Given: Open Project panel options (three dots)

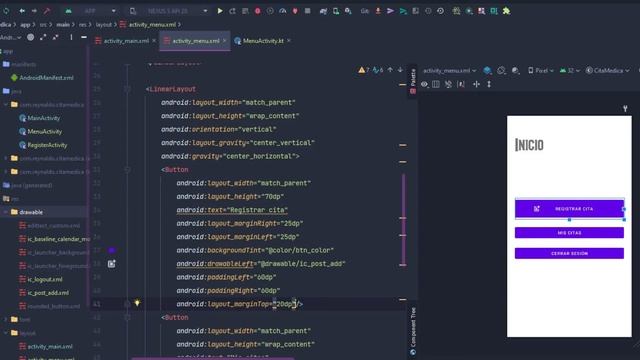Looking at the screenshot, I should pos(71,37).
